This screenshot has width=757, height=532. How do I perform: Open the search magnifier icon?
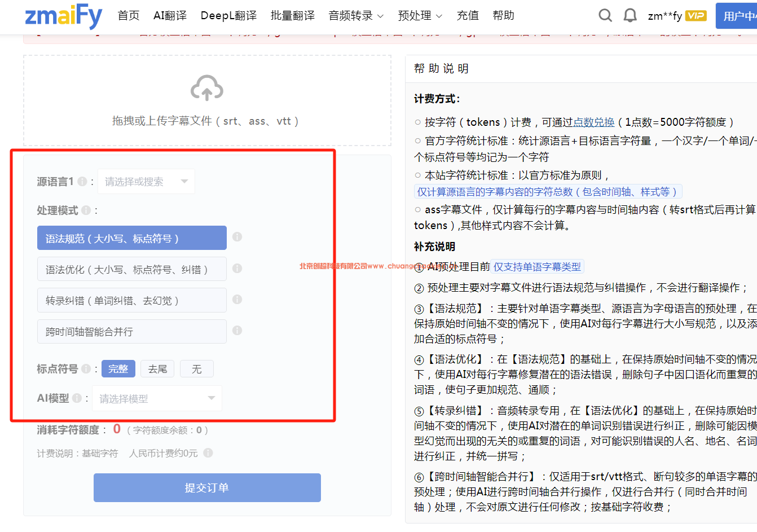click(605, 15)
